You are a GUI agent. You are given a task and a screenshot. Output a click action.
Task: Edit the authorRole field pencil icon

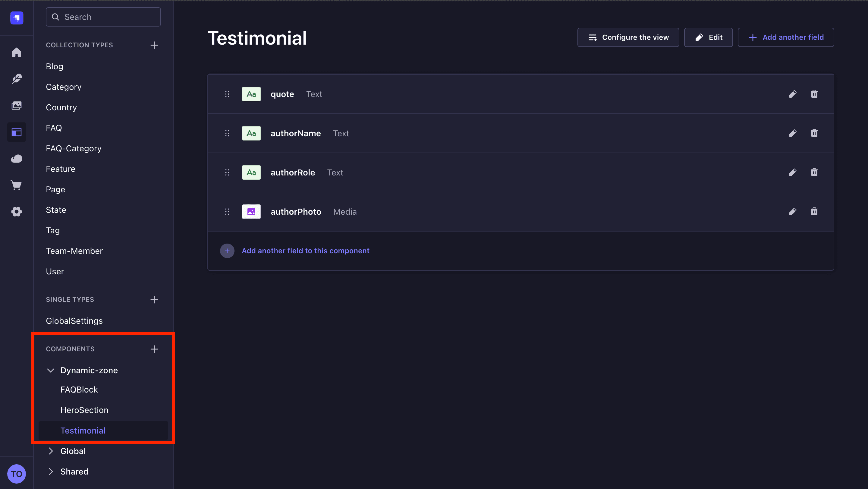click(x=793, y=172)
